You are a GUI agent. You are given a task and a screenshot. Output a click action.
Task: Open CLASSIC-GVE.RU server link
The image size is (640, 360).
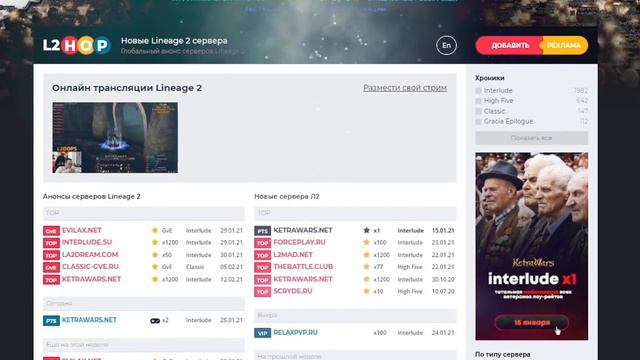(90, 267)
